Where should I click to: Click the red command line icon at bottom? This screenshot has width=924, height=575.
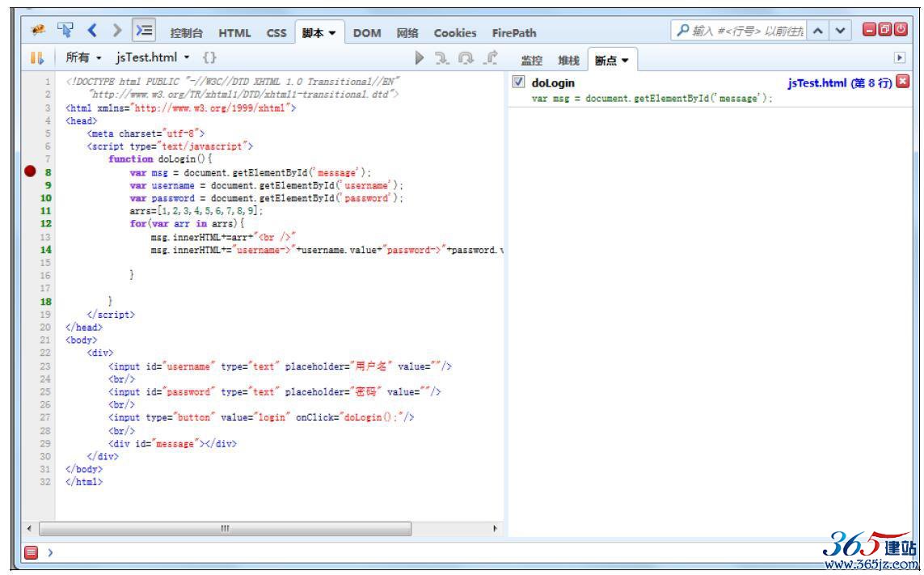click(x=32, y=552)
